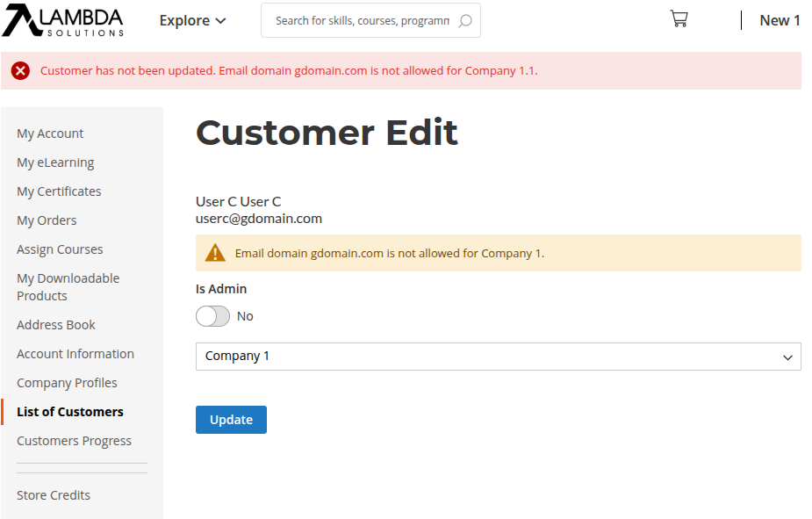Open Customers Progress link
Screen dimensions: 812x519
point(74,441)
